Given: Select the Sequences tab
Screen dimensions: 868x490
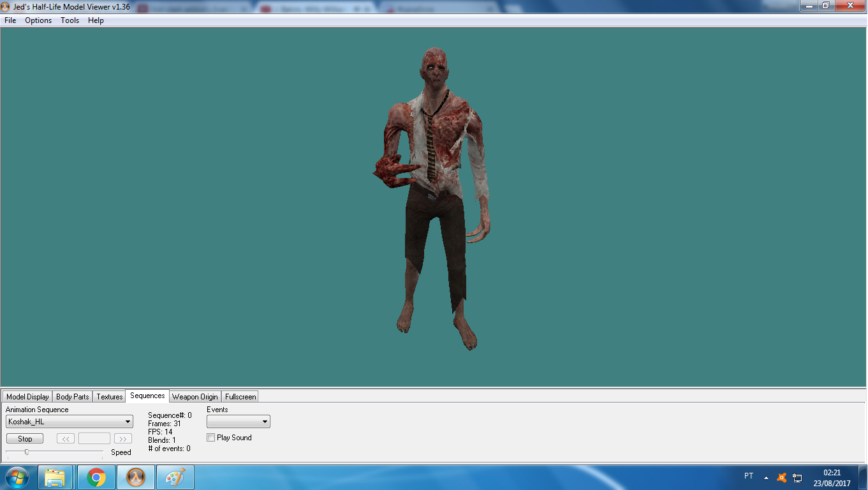Looking at the screenshot, I should click(147, 396).
